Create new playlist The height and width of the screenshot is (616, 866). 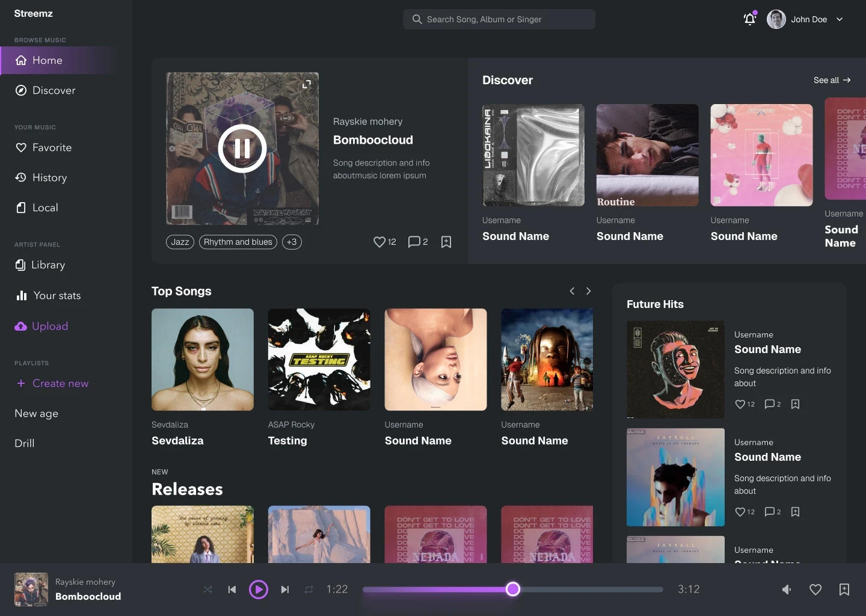click(x=52, y=383)
